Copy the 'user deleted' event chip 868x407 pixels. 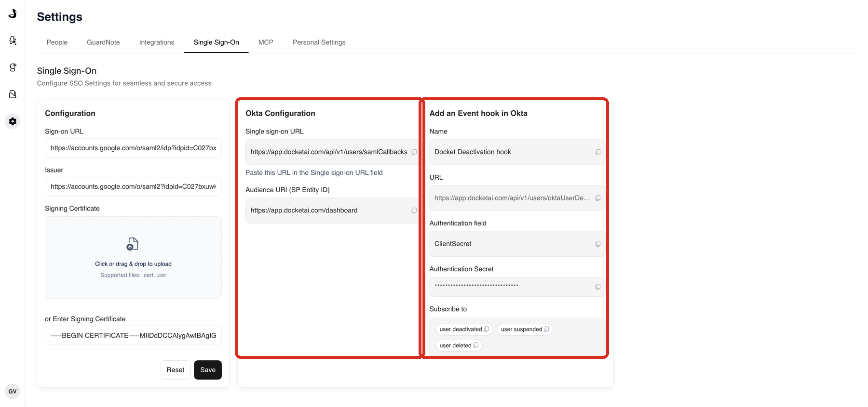click(x=476, y=345)
